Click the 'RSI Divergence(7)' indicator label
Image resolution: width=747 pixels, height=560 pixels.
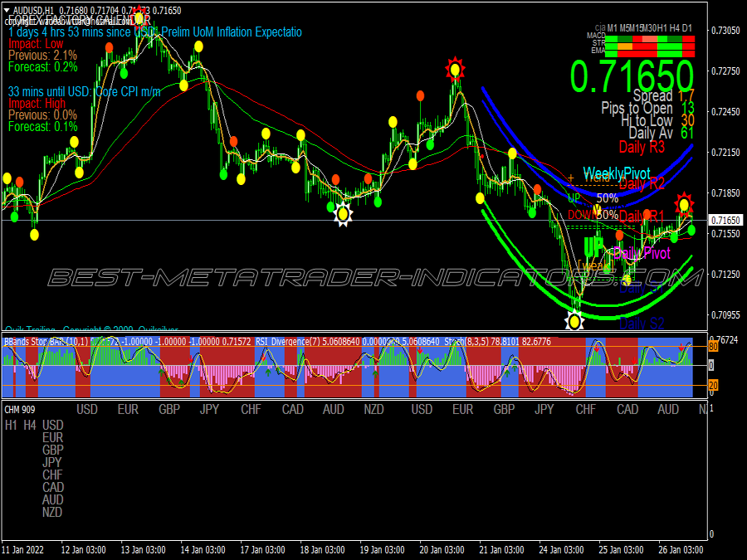click(x=288, y=342)
